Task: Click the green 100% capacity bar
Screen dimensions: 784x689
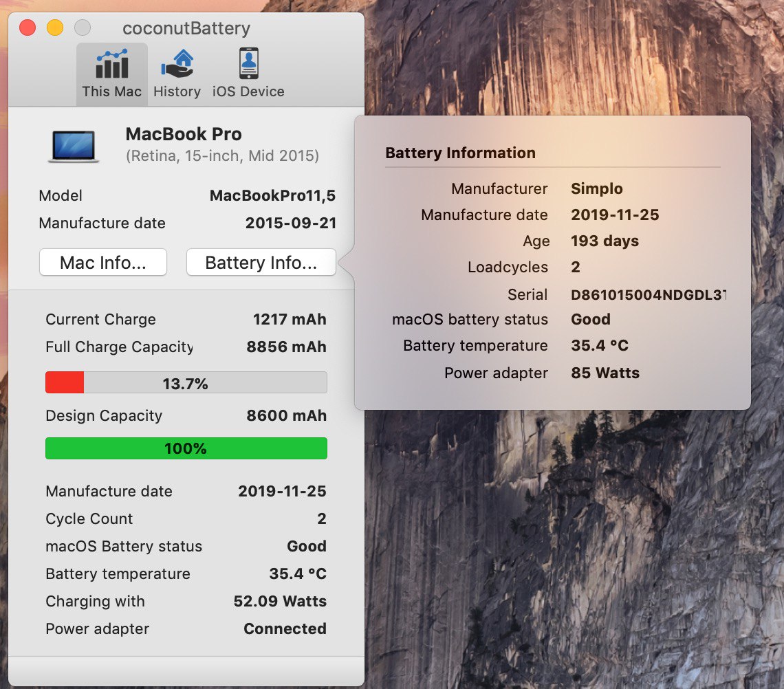Action: tap(186, 448)
